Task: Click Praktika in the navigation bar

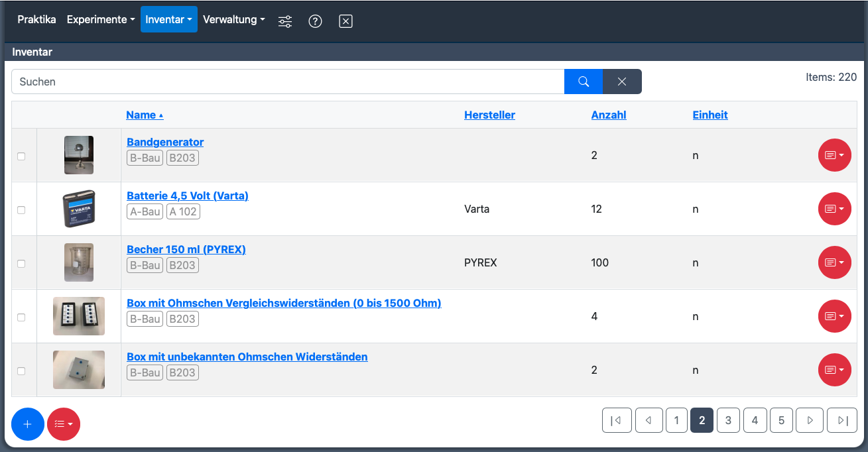Action: pos(36,20)
